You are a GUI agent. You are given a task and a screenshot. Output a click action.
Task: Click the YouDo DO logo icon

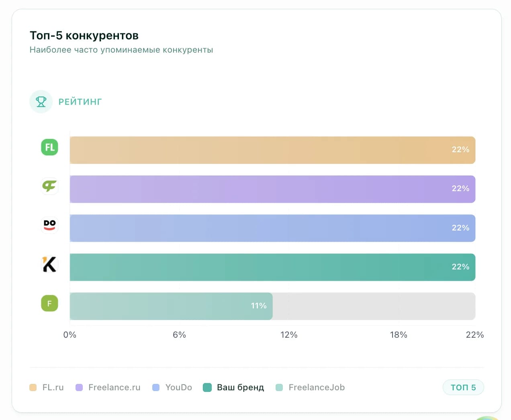(x=49, y=225)
